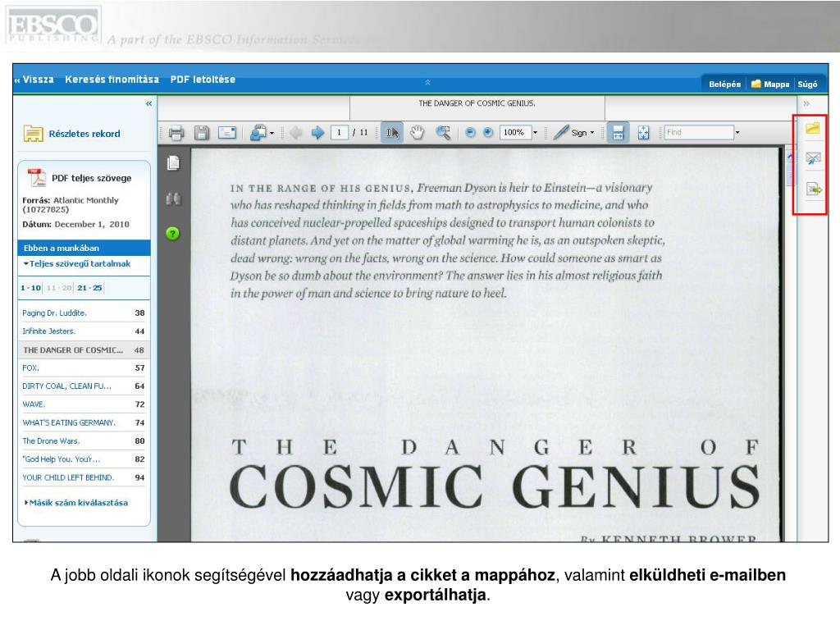Open the Find options dropdown arrow
840x630 pixels.
tap(737, 132)
